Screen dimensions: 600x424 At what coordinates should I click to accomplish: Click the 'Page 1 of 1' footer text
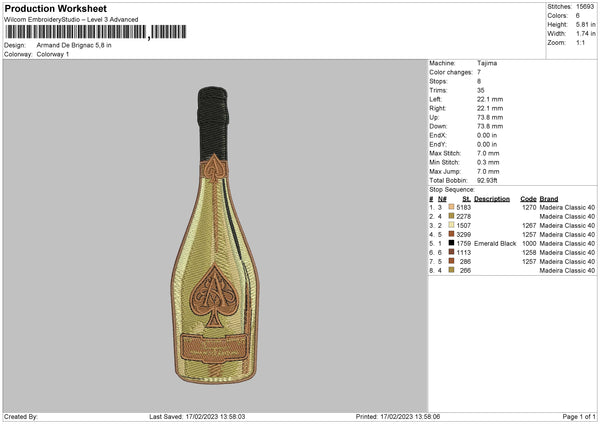[x=579, y=416]
